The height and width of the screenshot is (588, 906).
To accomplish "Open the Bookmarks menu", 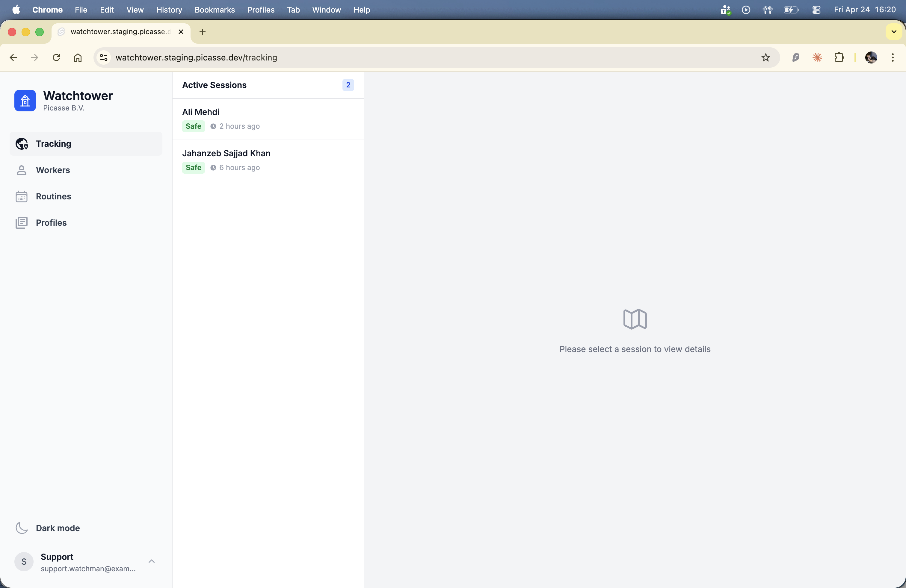I will pos(215,10).
